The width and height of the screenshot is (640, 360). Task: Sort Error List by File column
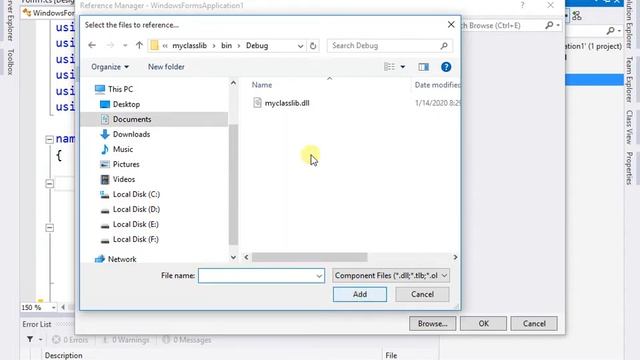391,356
